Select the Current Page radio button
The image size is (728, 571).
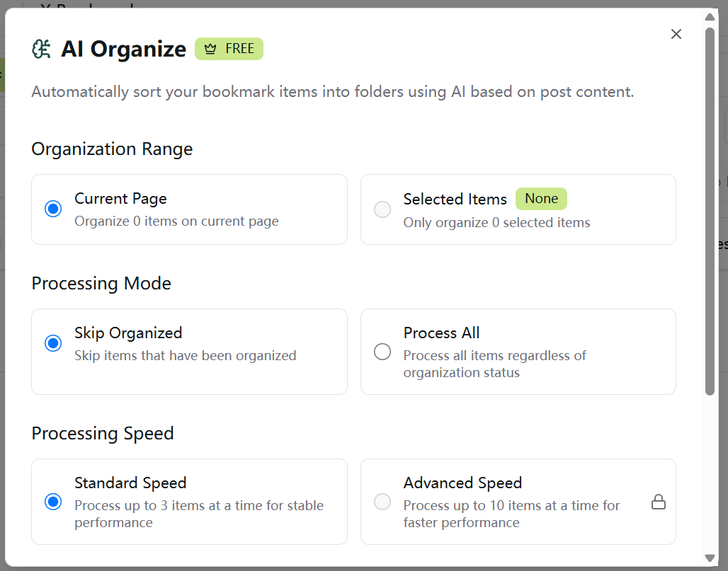[x=53, y=209]
